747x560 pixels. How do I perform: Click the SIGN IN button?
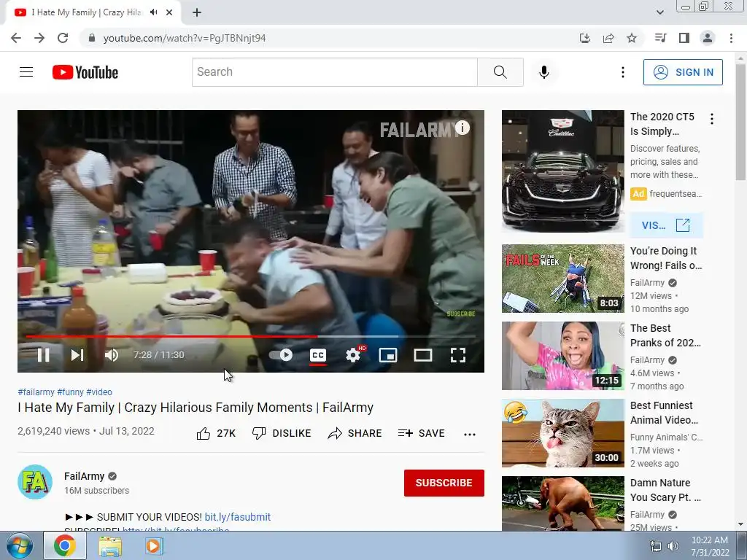pyautogui.click(x=683, y=72)
